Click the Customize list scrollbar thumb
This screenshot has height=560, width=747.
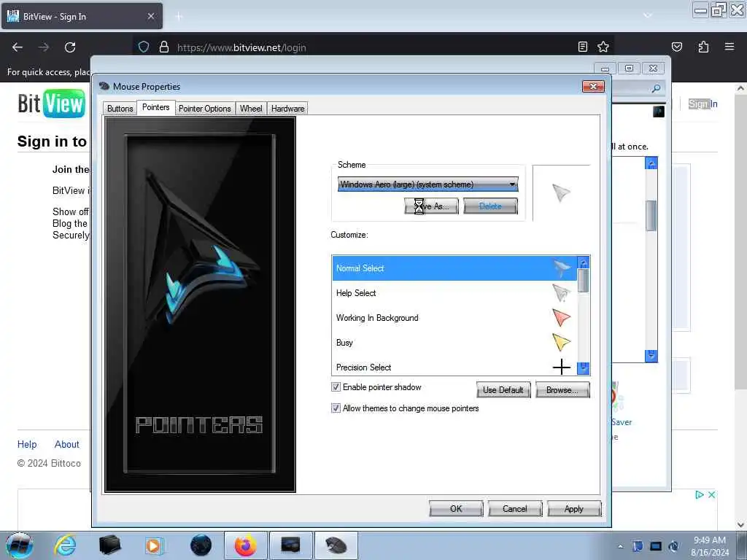tap(583, 281)
